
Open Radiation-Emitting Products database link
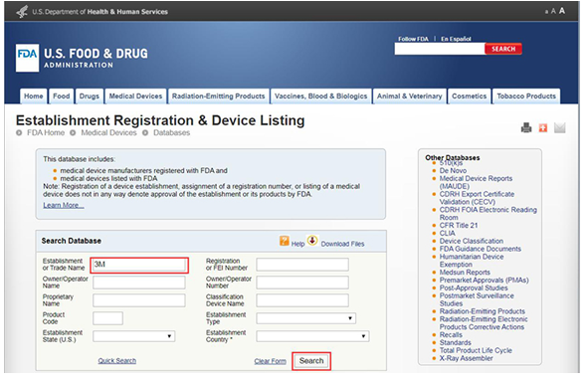483,311
